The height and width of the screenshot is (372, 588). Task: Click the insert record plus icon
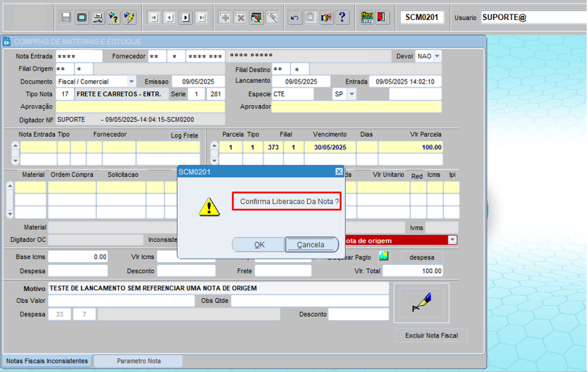225,17
